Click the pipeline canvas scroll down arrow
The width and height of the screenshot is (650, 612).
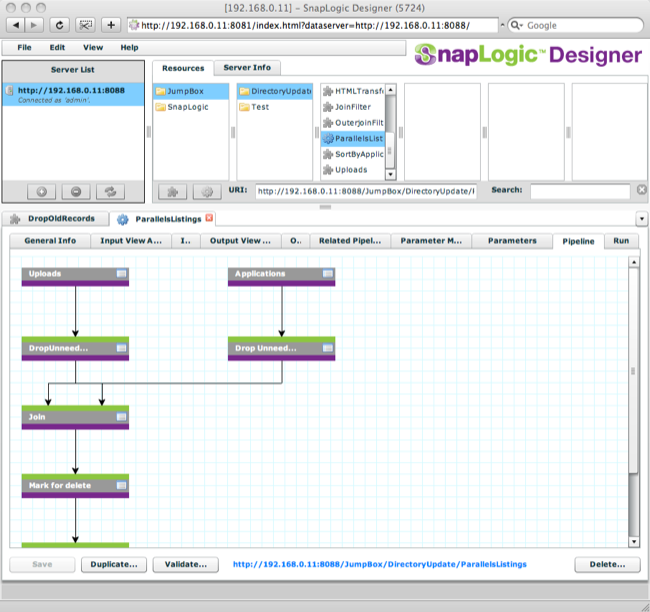coord(633,542)
